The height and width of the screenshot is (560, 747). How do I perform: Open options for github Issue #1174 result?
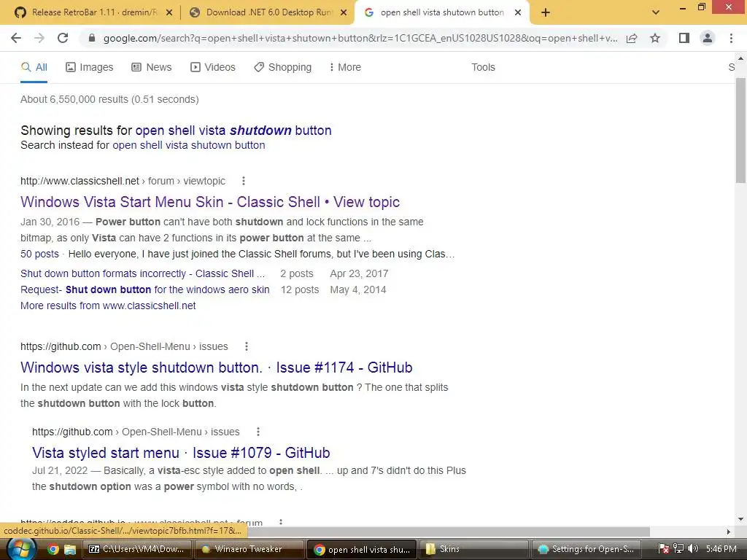[x=247, y=346]
